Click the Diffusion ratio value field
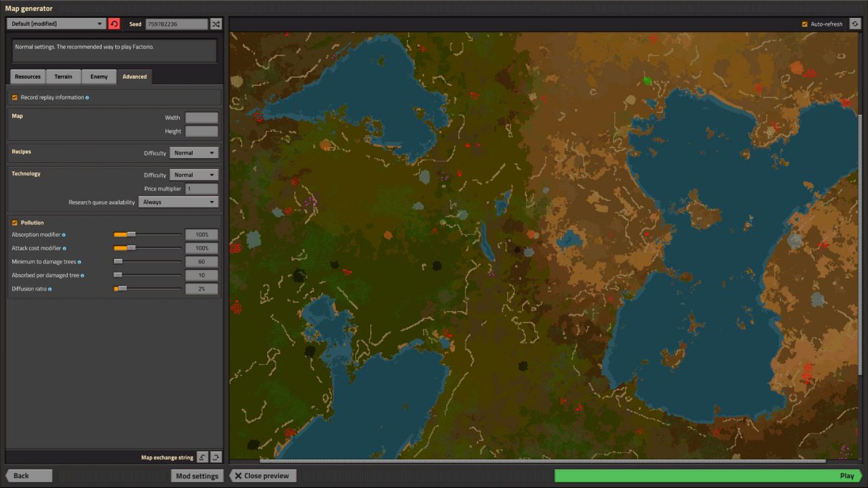Image resolution: width=868 pixels, height=488 pixels. pos(201,289)
